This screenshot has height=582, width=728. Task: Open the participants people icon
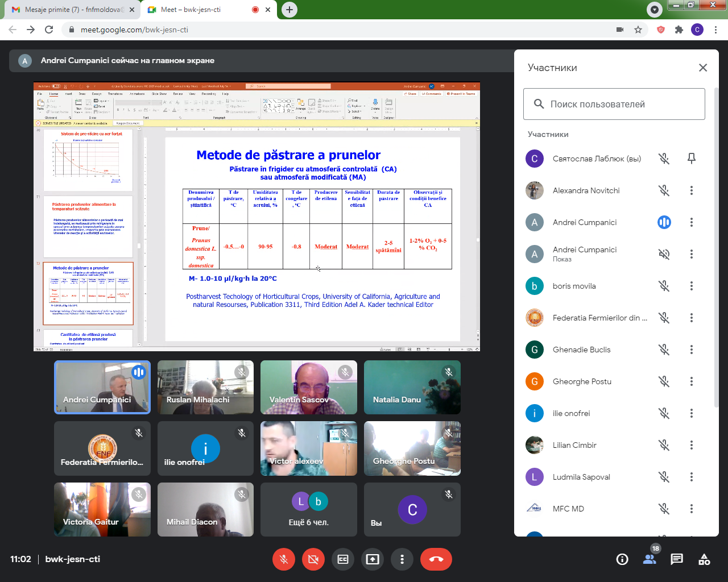point(650,559)
